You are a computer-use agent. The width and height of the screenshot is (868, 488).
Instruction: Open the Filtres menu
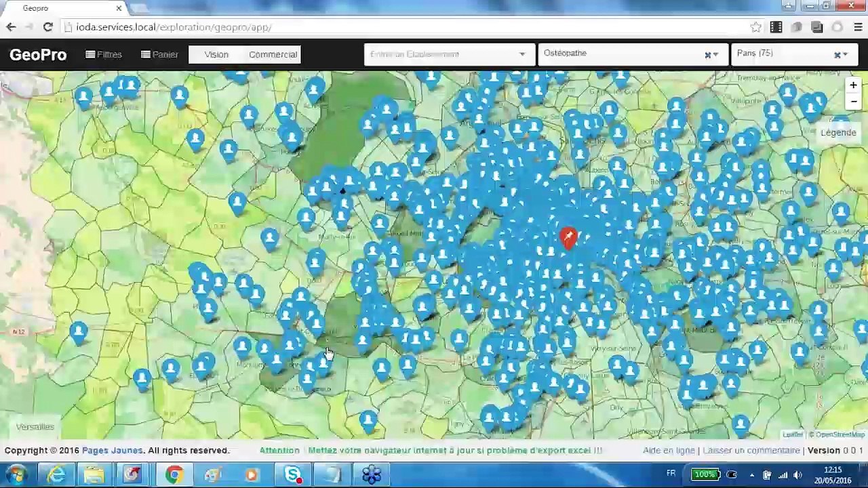click(104, 54)
